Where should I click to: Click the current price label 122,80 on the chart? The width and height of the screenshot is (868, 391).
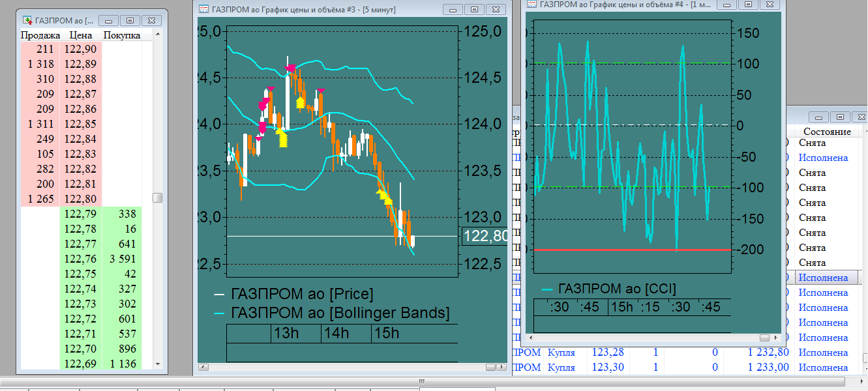pos(485,236)
